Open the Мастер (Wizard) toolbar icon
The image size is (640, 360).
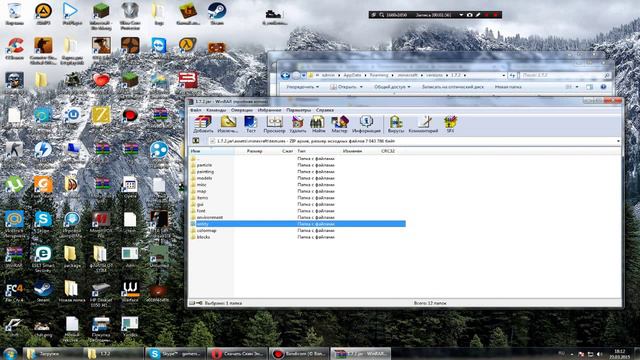(x=339, y=124)
